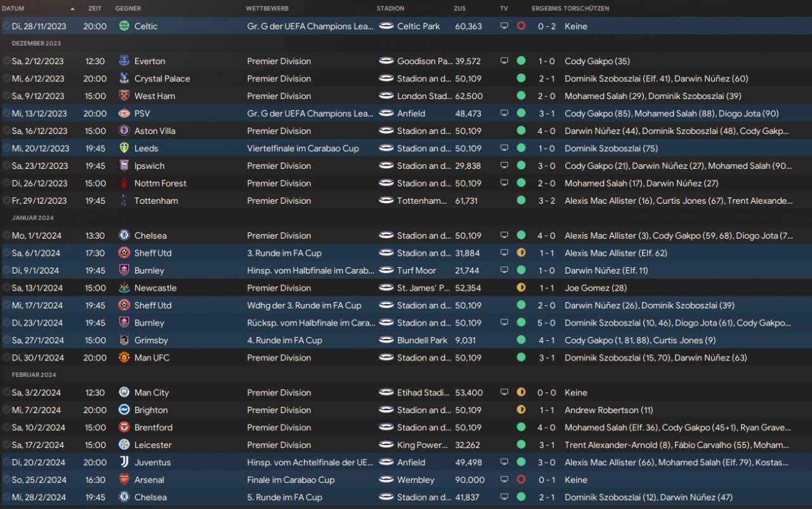The width and height of the screenshot is (812, 509).
Task: Open the 5 - 0 result against Burnley
Action: click(x=547, y=323)
